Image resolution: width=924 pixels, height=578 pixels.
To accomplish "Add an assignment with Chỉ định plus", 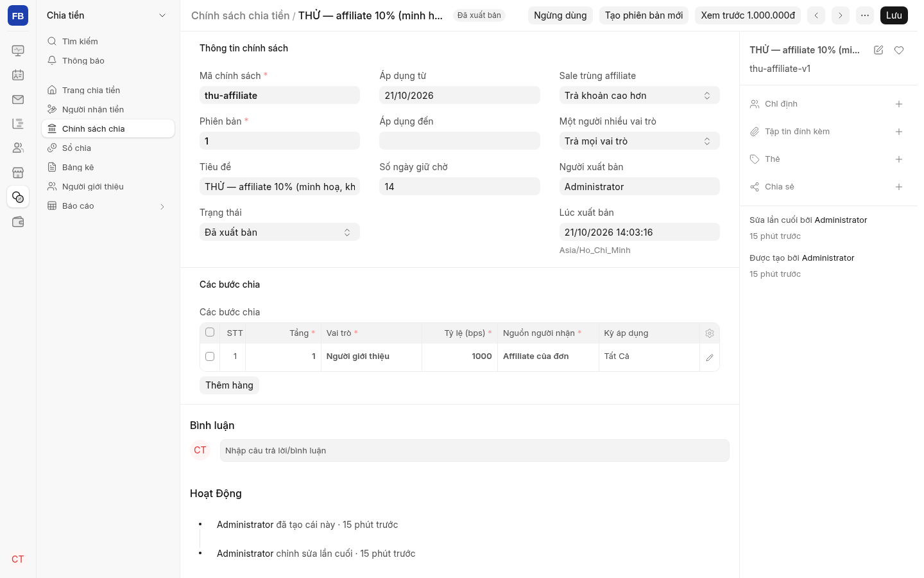I will [899, 104].
